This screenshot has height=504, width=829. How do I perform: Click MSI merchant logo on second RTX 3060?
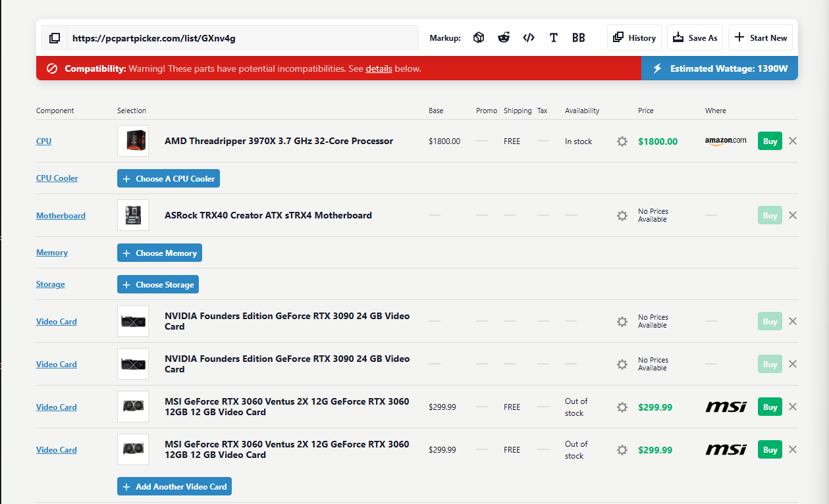[726, 450]
